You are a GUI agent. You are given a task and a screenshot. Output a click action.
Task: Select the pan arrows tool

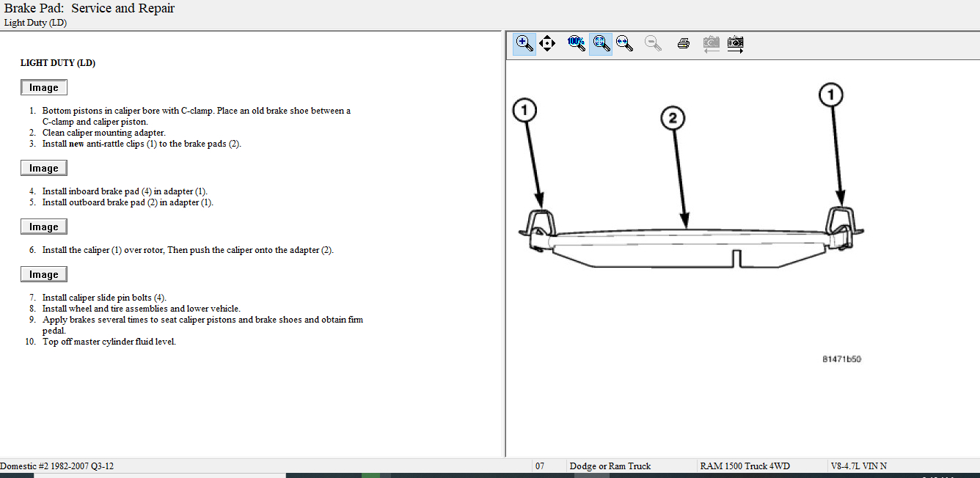click(x=547, y=43)
